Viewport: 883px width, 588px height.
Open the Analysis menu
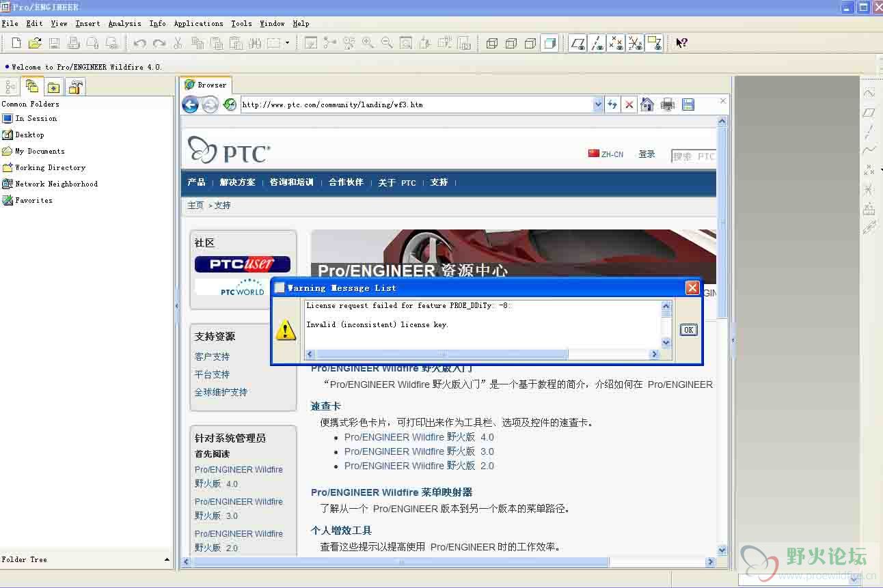[x=124, y=23]
